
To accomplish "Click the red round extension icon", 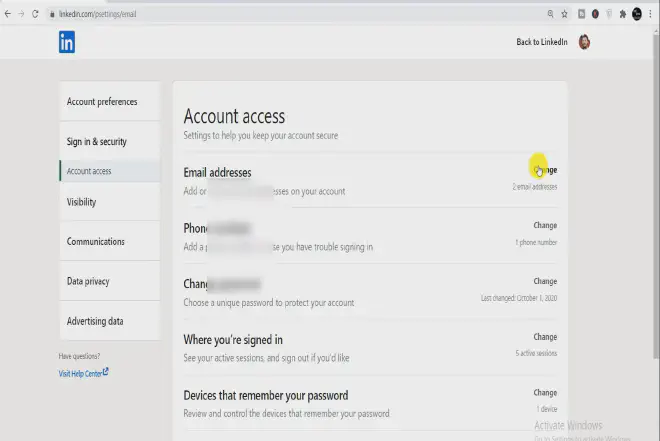I will click(595, 14).
